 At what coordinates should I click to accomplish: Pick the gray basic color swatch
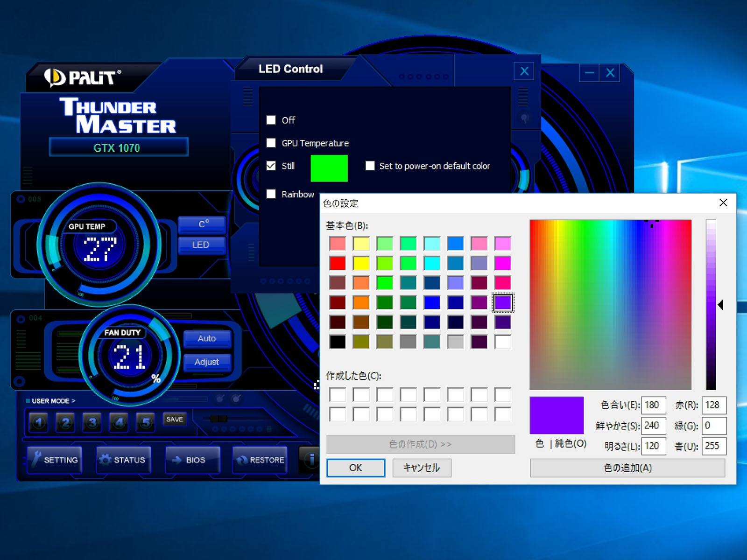pos(408,342)
